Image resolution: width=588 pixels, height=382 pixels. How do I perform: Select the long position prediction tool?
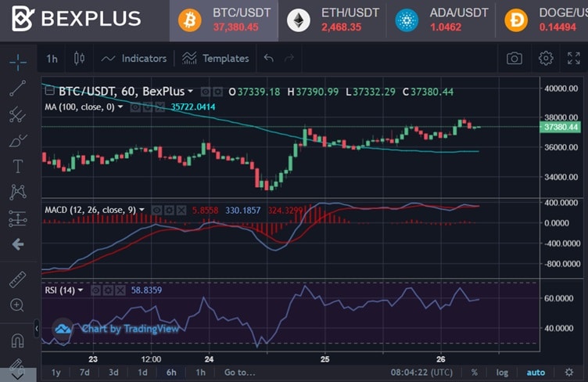[x=18, y=218]
